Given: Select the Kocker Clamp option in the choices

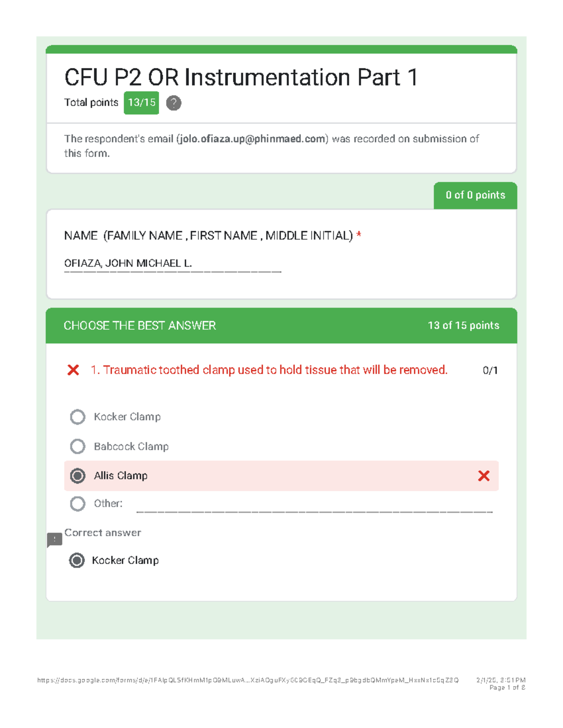Looking at the screenshot, I should coord(78,417).
